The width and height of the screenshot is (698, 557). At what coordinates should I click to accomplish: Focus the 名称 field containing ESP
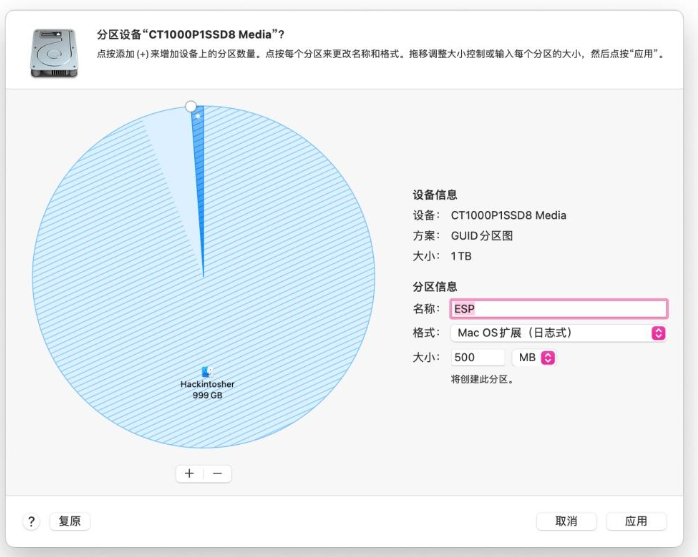click(x=559, y=309)
